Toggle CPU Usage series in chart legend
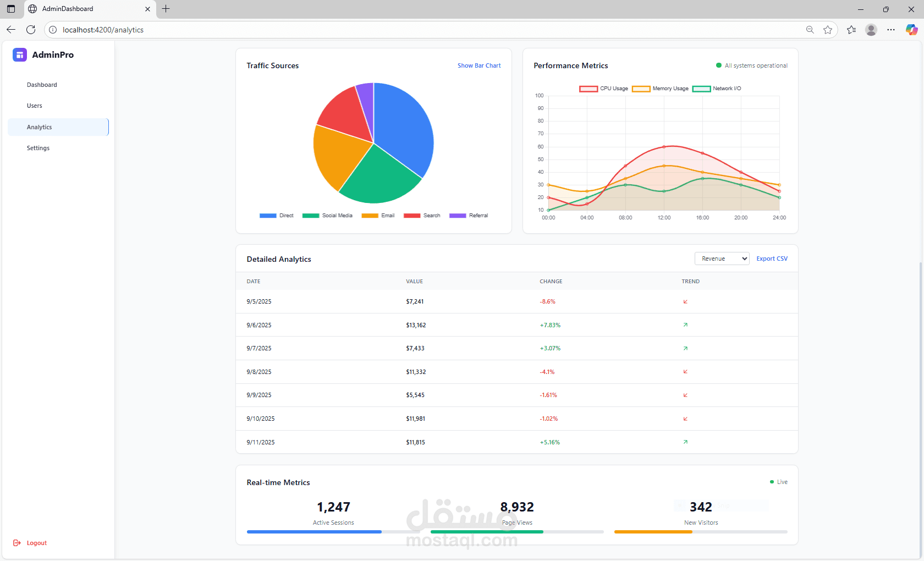Image resolution: width=924 pixels, height=561 pixels. pyautogui.click(x=603, y=89)
